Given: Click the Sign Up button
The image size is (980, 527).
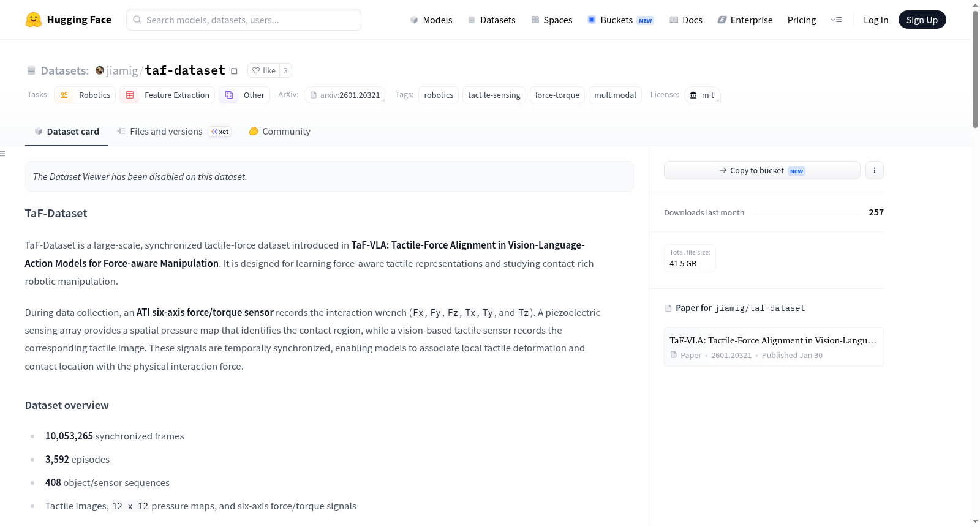Looking at the screenshot, I should coord(922,20).
